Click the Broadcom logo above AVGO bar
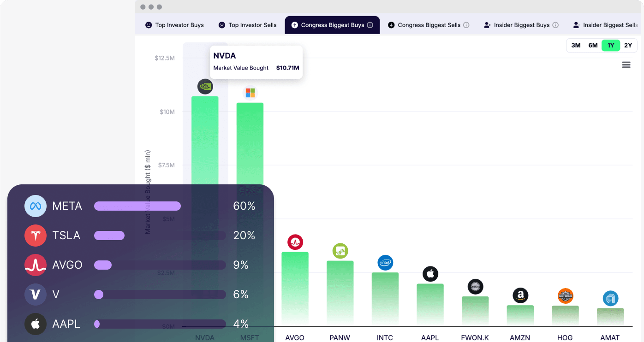This screenshot has height=342, width=644. [295, 242]
